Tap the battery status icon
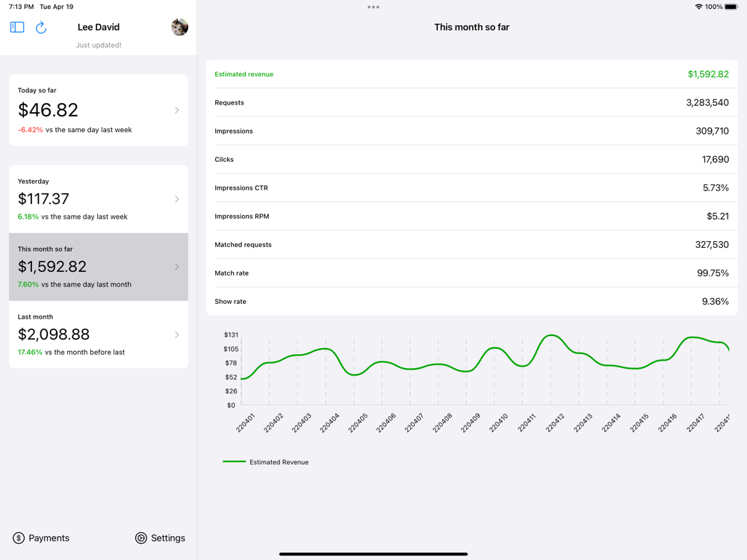This screenshot has height=560, width=747. coord(731,7)
